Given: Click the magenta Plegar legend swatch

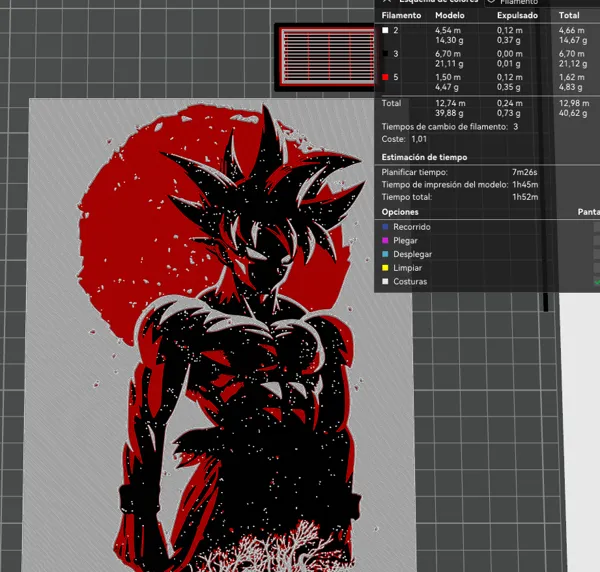Looking at the screenshot, I should 385,241.
